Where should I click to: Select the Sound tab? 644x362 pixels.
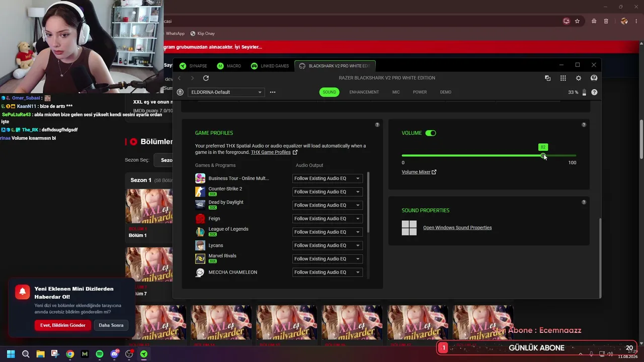point(330,92)
